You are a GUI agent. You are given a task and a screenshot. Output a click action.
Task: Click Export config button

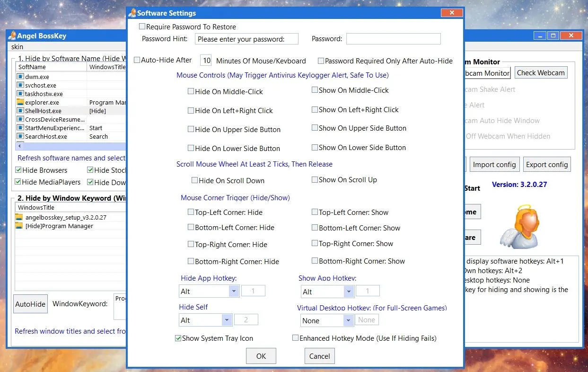click(547, 164)
